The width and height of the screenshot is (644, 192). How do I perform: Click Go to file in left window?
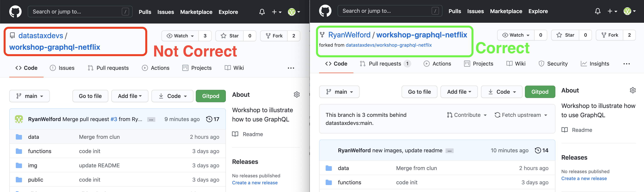pyautogui.click(x=90, y=96)
